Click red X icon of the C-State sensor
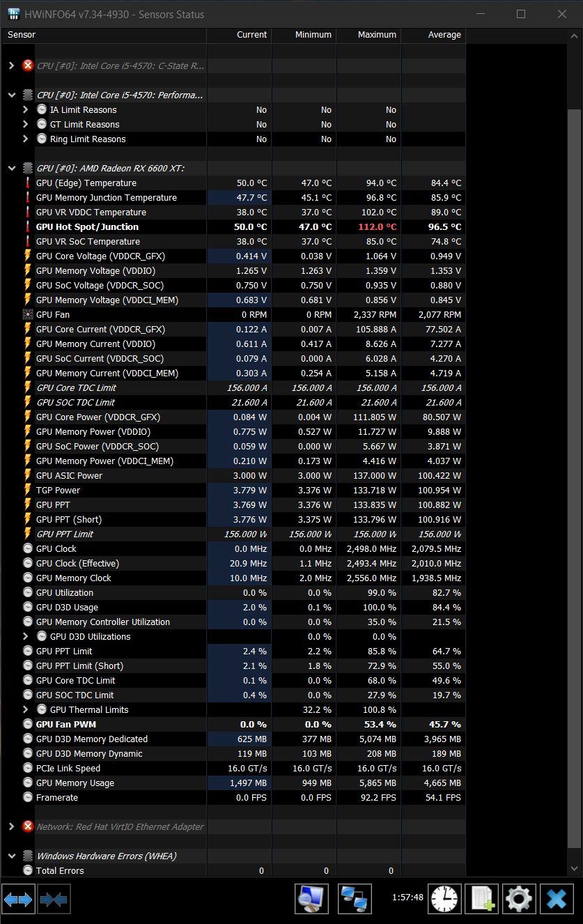The image size is (583, 924). 28,66
